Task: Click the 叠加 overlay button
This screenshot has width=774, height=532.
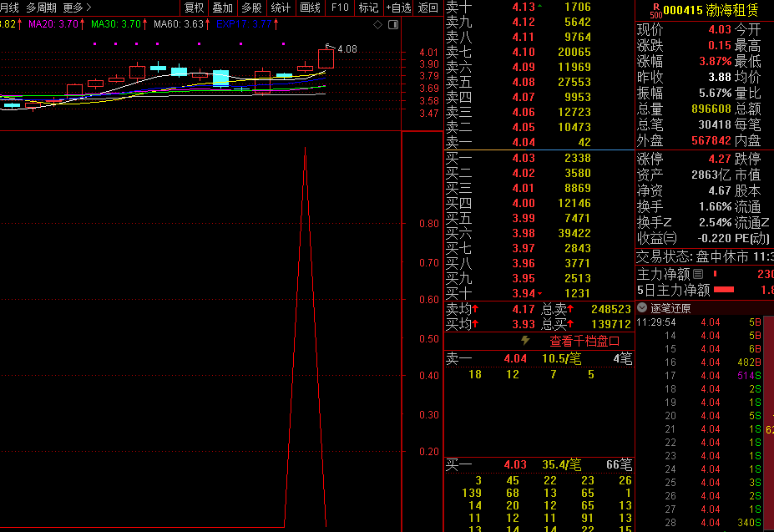Action: coord(223,8)
